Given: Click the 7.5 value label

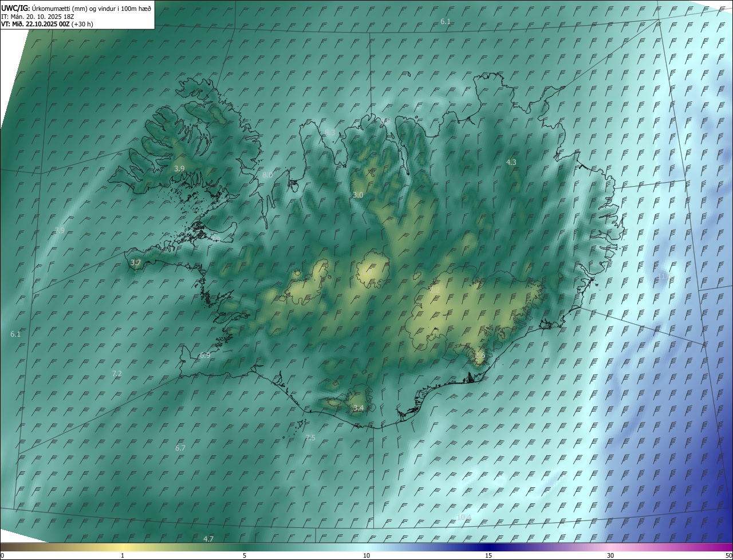Looking at the screenshot, I should pos(310,438).
